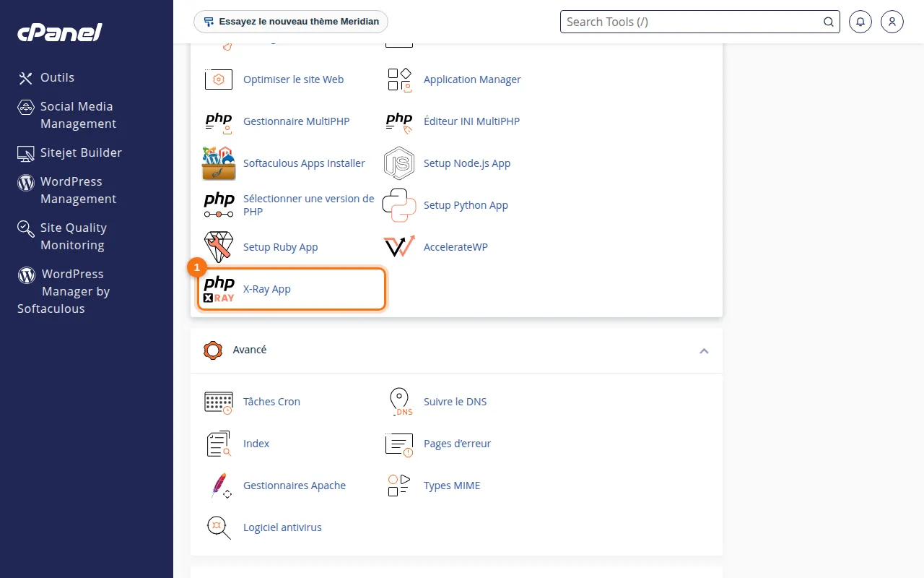This screenshot has width=924, height=578.
Task: Click the cPanel logo
Action: click(60, 33)
